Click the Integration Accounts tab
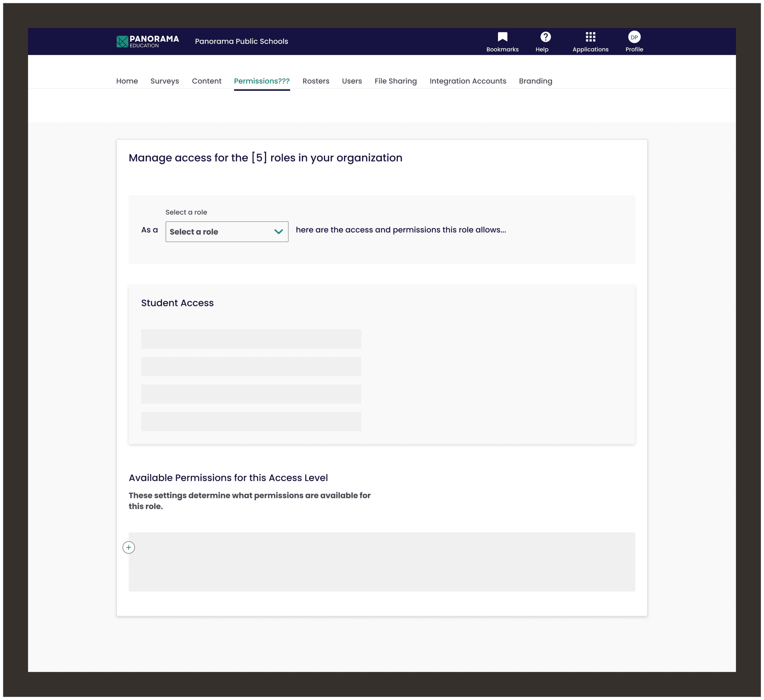764x700 pixels. (x=469, y=81)
